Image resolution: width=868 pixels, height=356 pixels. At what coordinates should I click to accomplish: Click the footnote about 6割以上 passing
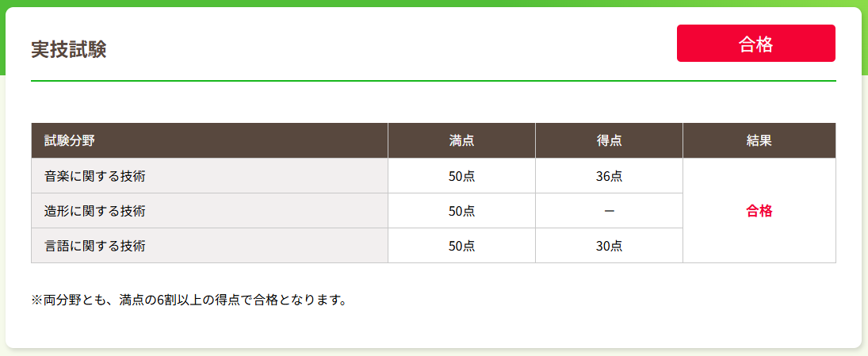coord(189,302)
